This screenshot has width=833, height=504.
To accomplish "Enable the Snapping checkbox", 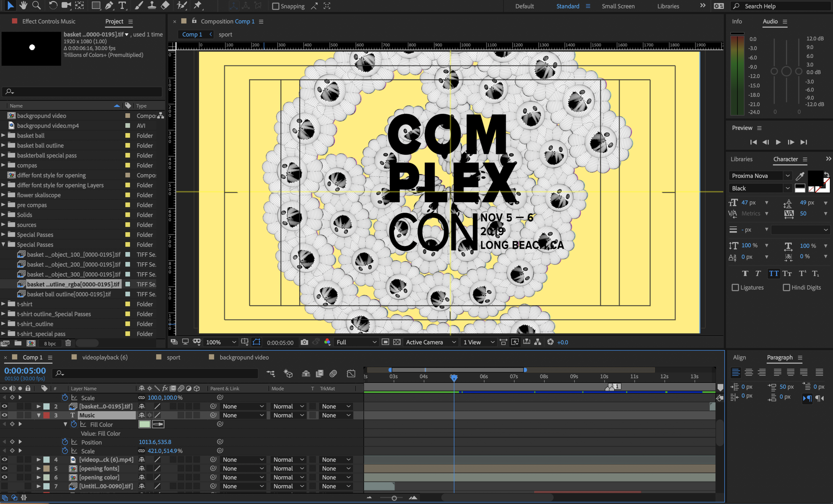I will 276,6.
